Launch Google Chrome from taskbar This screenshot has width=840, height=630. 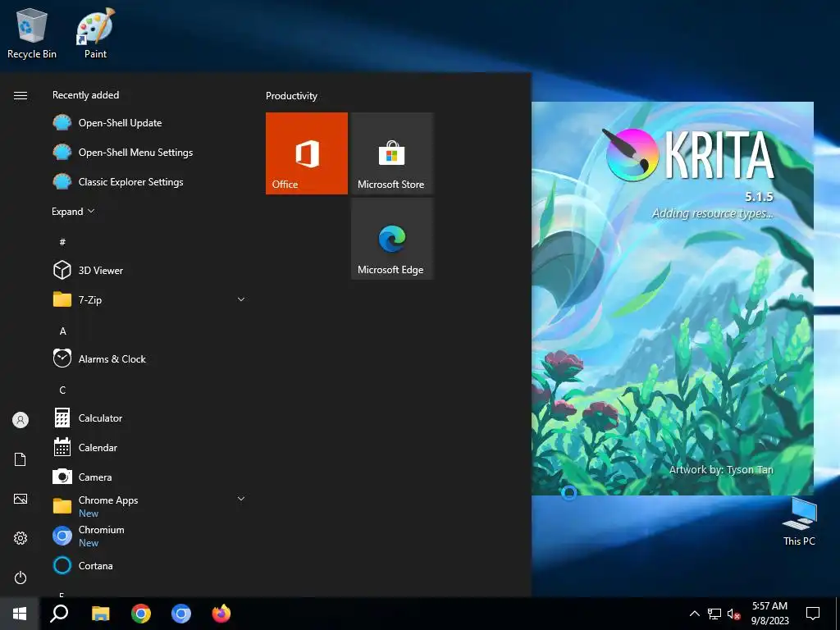pos(141,614)
